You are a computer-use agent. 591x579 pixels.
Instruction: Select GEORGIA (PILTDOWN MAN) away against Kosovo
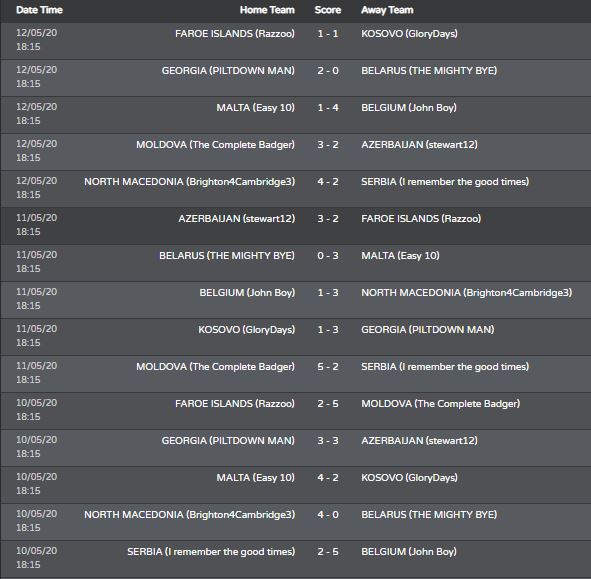[x=427, y=329]
